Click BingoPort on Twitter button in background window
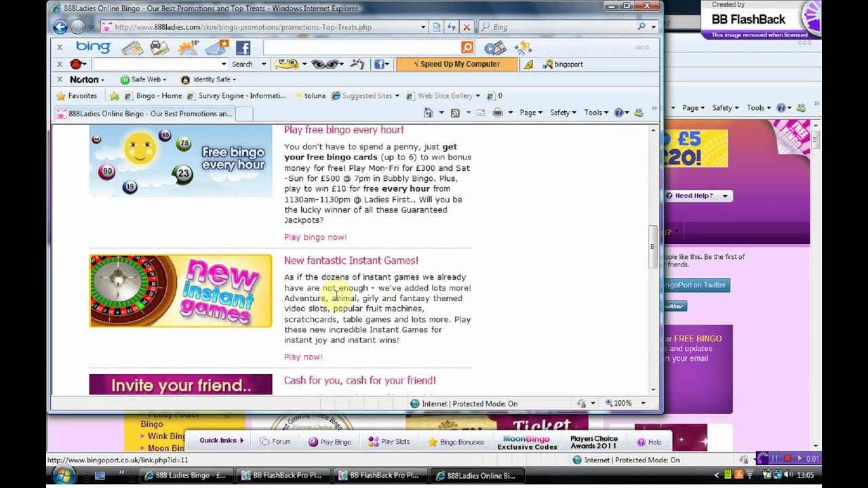The image size is (868, 488). point(696,285)
